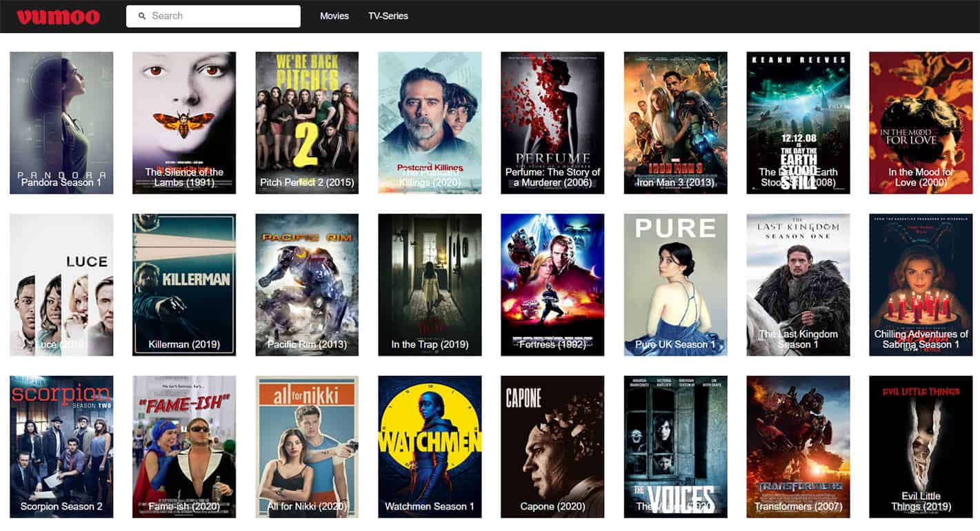Open Pure UK Season 1 poster
This screenshot has height=531, width=980.
(x=675, y=285)
